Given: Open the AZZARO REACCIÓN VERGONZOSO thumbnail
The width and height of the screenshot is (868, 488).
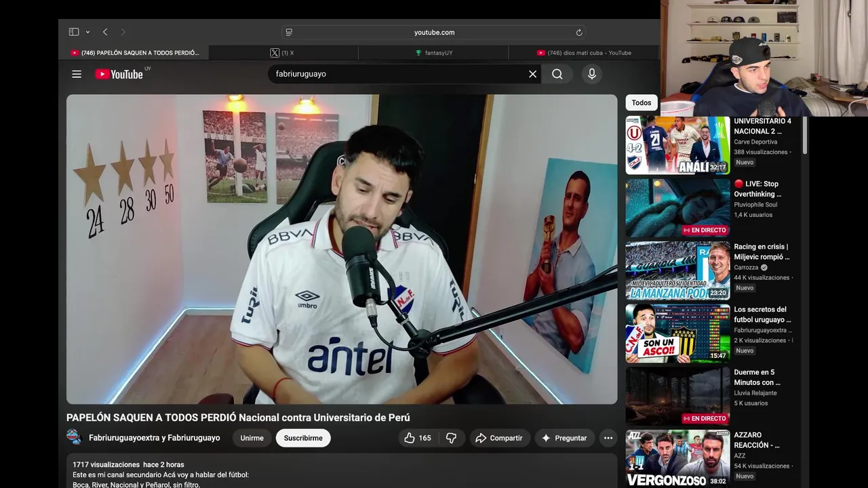Looking at the screenshot, I should (677, 459).
